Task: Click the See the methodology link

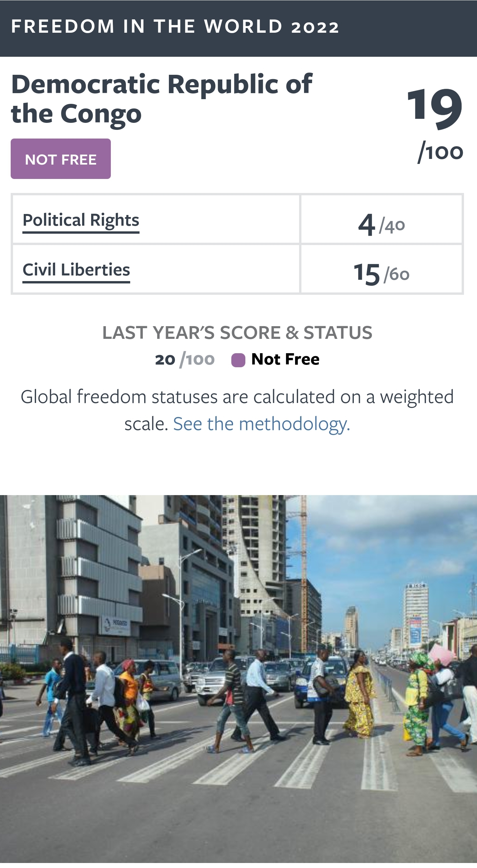Action: (x=261, y=424)
